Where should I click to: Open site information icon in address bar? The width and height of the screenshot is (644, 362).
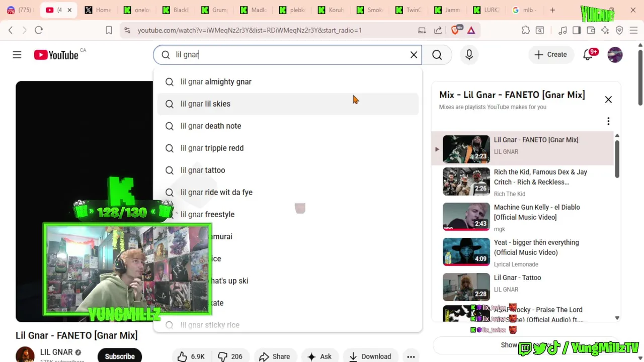tap(127, 30)
